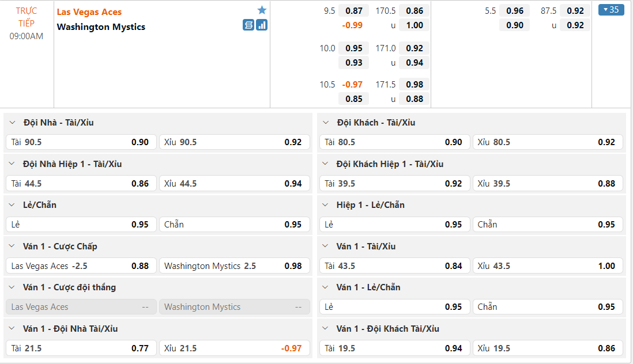Select Xỉu 80.5 away team odds

(x=548, y=142)
